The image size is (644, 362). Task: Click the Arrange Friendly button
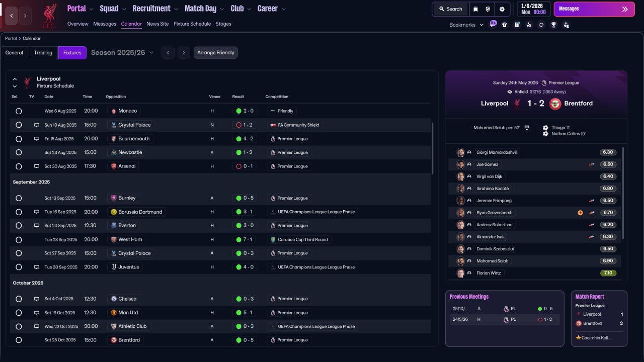click(216, 53)
